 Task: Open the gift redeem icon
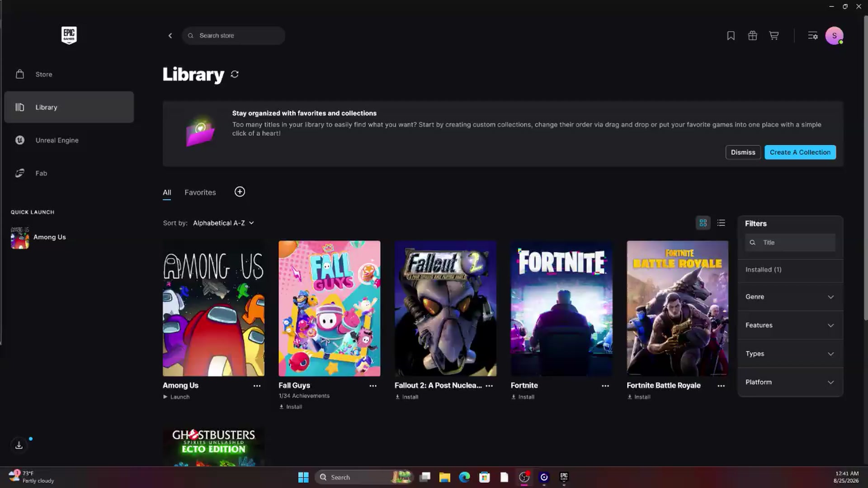click(x=752, y=36)
